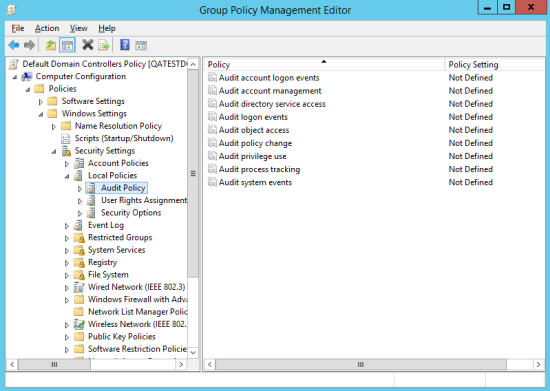Select the Network List Manager Policies item

(138, 312)
